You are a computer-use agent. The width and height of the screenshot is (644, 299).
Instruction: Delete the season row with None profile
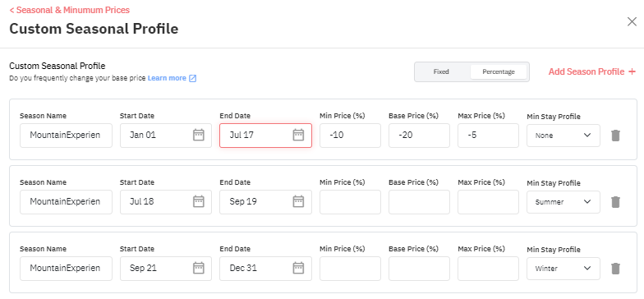point(615,136)
